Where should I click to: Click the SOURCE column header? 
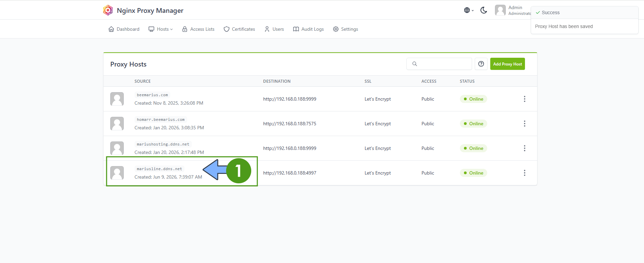click(x=143, y=81)
